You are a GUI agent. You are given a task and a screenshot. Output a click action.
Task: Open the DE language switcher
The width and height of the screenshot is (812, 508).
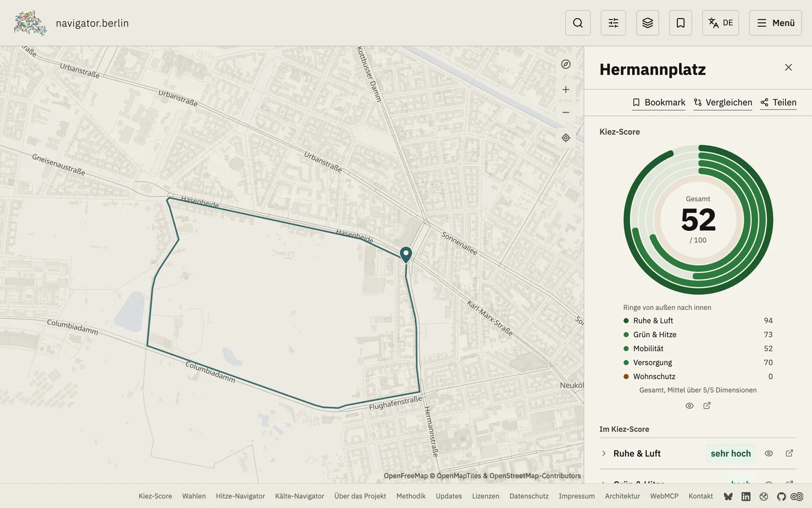click(721, 23)
